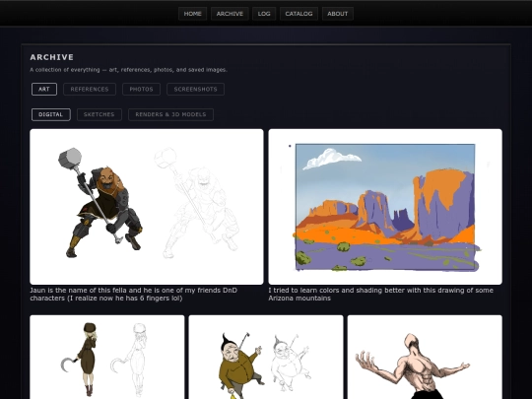View the sickle girl character drawing
The height and width of the screenshot is (399, 532).
tap(106, 357)
